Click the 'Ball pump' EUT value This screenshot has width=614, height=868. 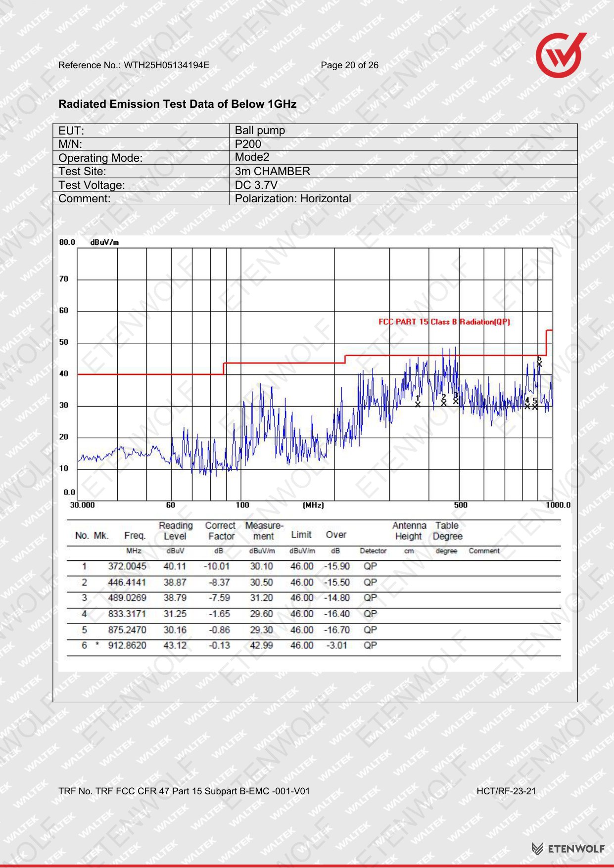[x=260, y=131]
